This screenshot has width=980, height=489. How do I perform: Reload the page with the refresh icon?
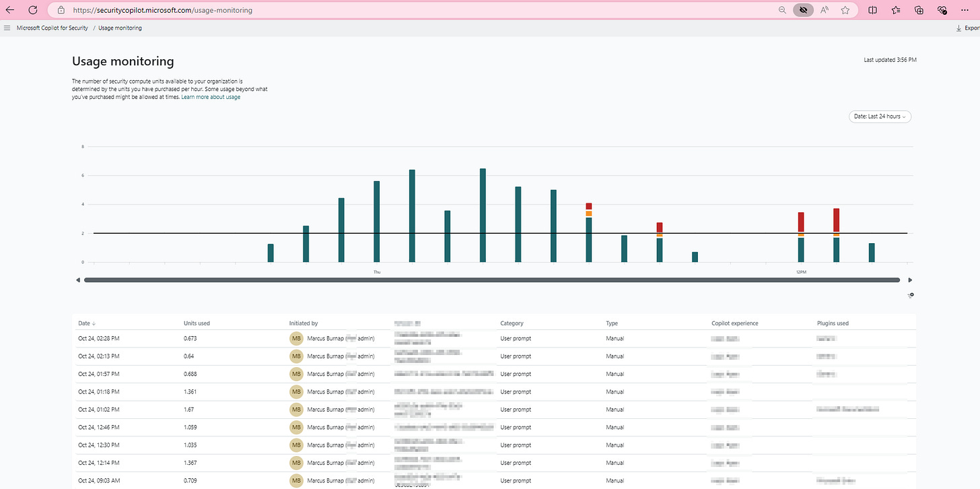tap(32, 10)
